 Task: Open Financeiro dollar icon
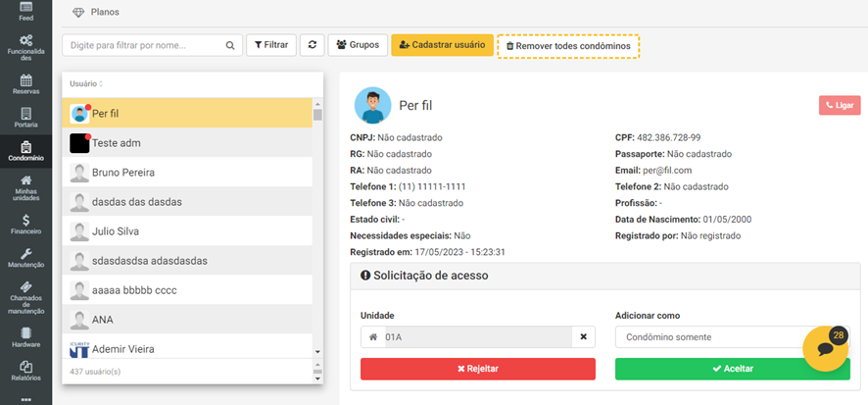tap(25, 220)
